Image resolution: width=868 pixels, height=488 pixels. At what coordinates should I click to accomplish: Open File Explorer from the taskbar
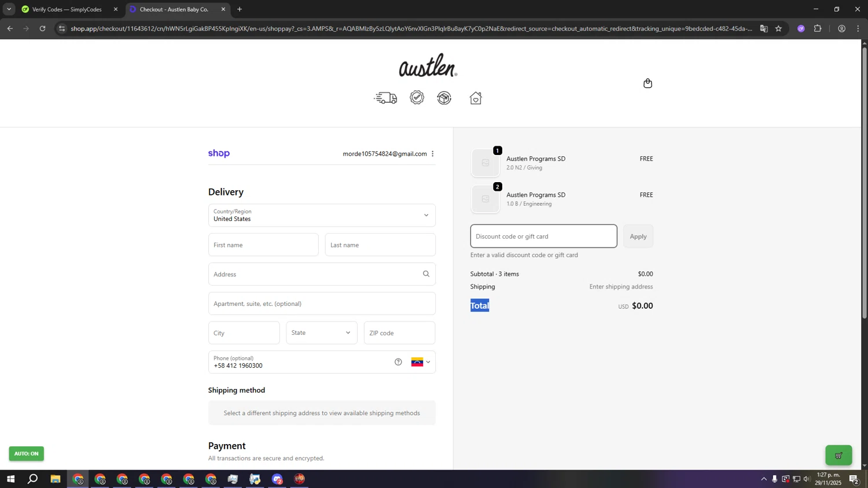[56, 479]
